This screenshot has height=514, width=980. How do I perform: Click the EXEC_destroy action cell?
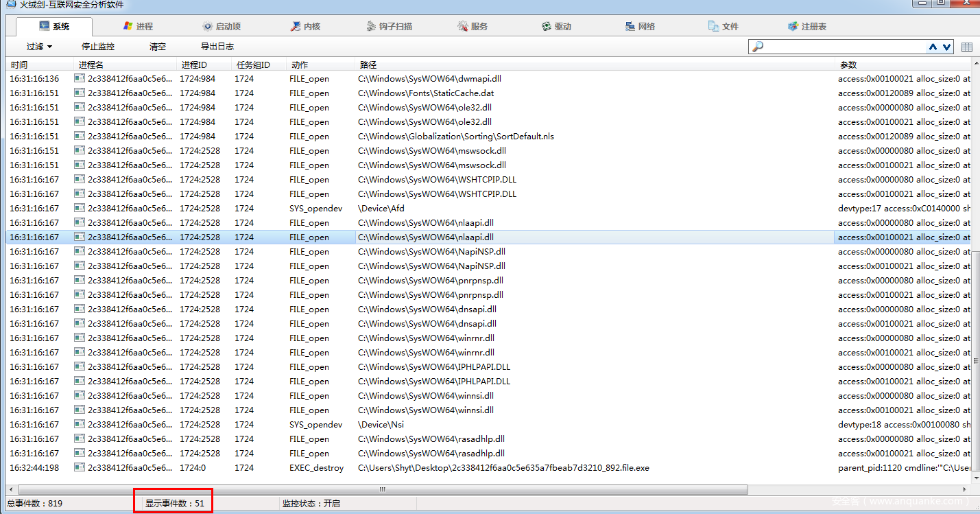point(316,468)
